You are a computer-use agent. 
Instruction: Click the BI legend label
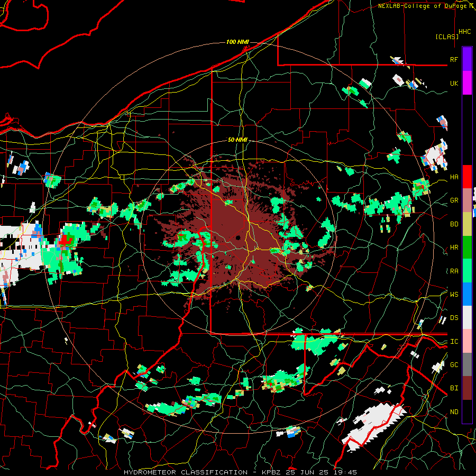(454, 388)
